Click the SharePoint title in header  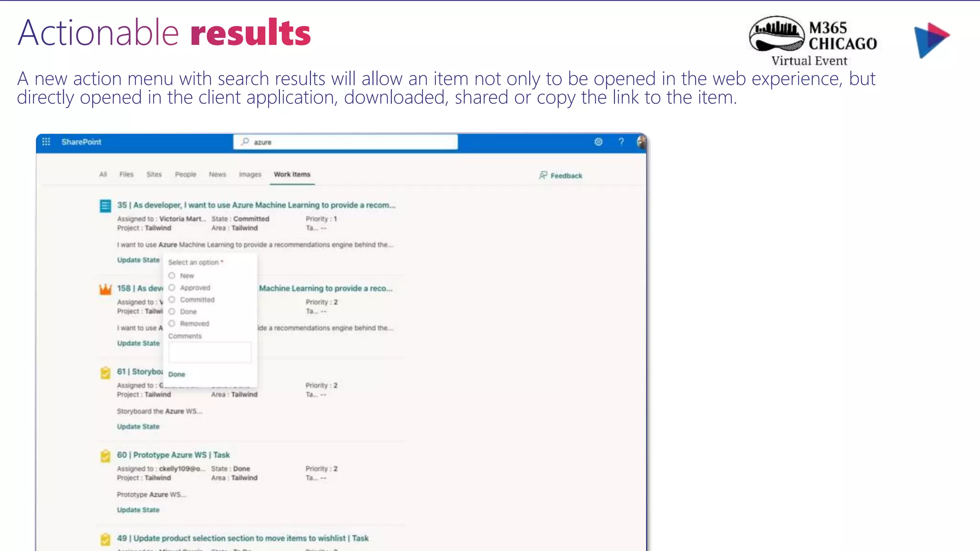[81, 142]
